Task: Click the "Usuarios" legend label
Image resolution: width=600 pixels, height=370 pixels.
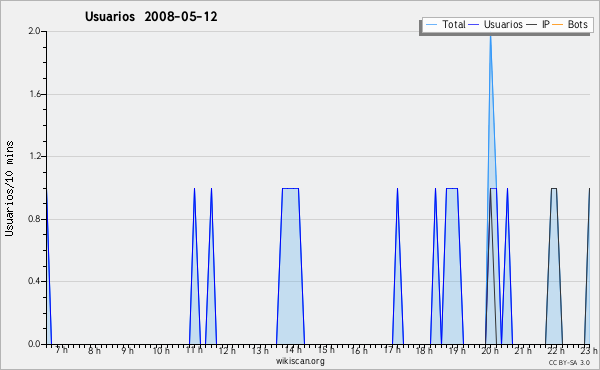Action: (x=503, y=24)
